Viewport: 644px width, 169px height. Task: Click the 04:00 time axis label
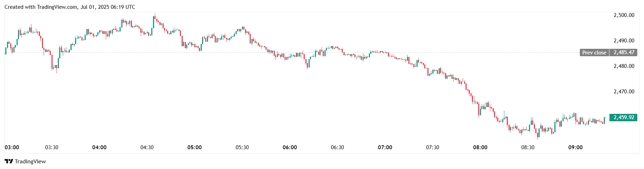coord(99,147)
